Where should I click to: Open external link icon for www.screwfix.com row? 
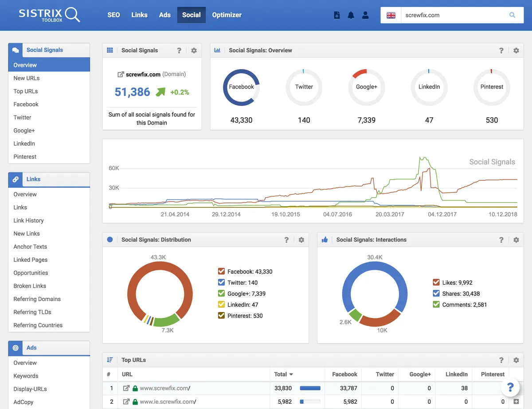pos(126,388)
